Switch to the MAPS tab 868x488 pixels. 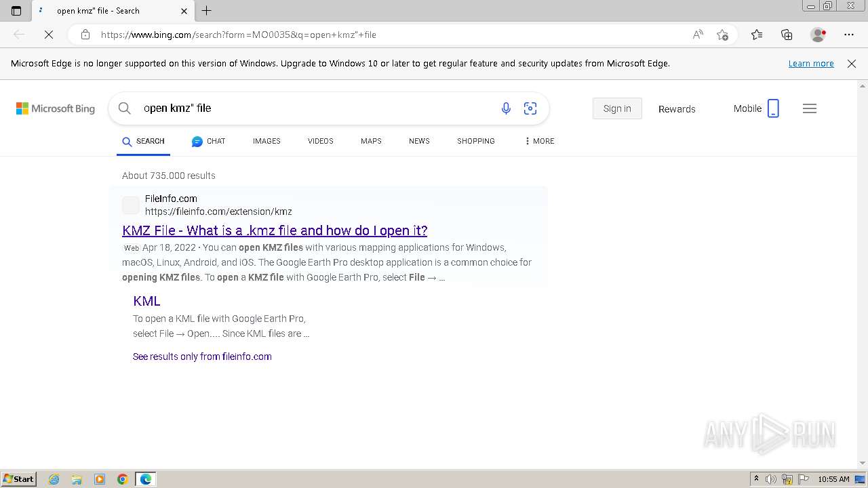coord(371,141)
